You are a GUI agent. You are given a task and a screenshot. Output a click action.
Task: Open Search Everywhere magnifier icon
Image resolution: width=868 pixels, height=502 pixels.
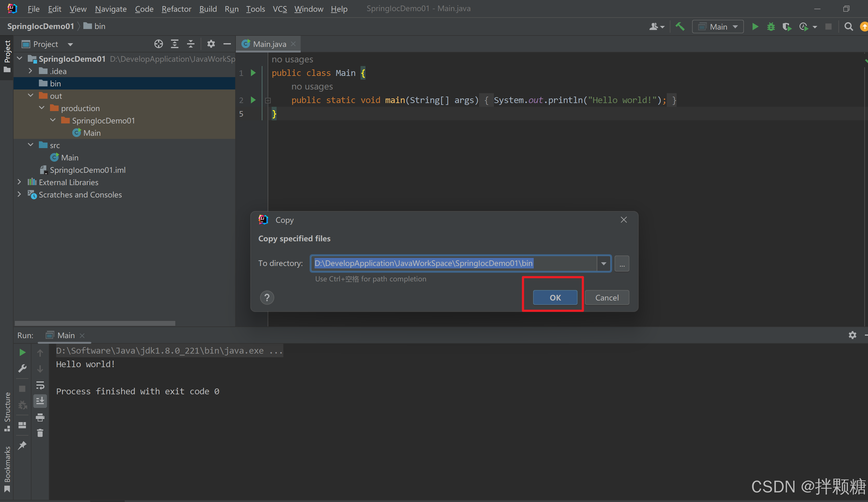point(849,27)
